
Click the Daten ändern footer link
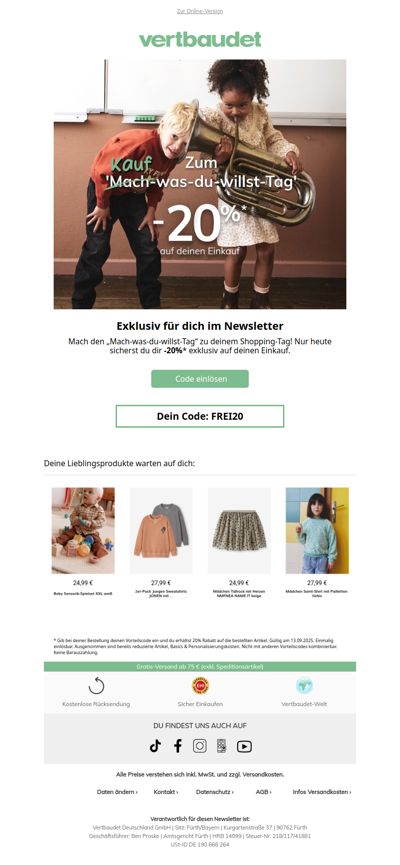[x=117, y=792]
